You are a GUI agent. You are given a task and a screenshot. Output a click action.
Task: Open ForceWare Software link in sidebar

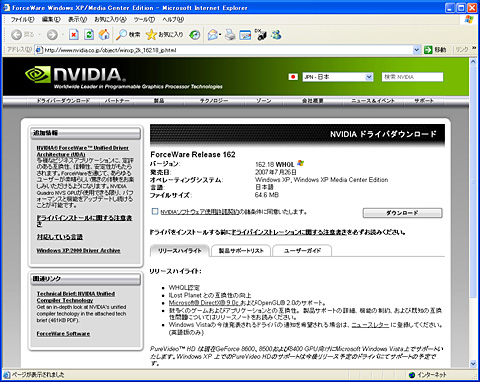(63, 334)
